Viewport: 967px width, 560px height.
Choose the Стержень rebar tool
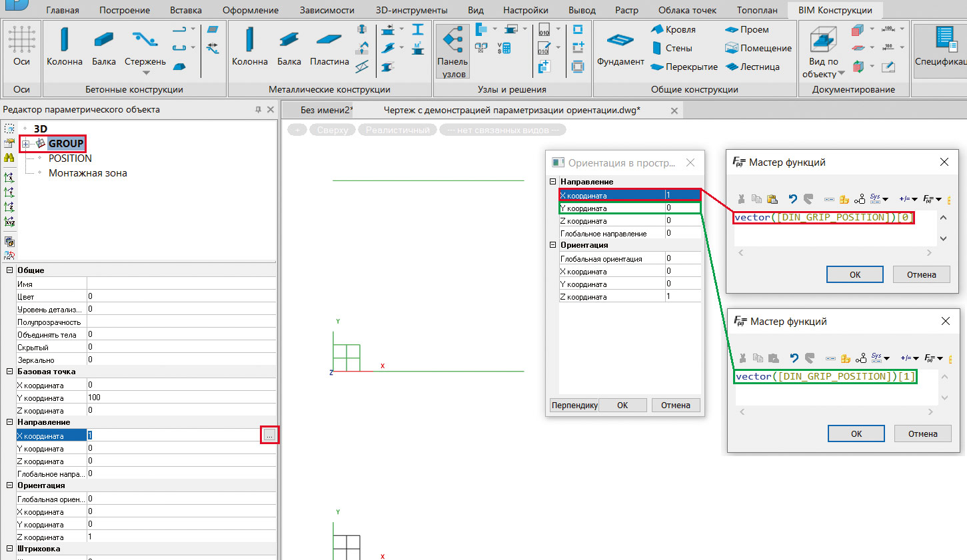pos(145,45)
